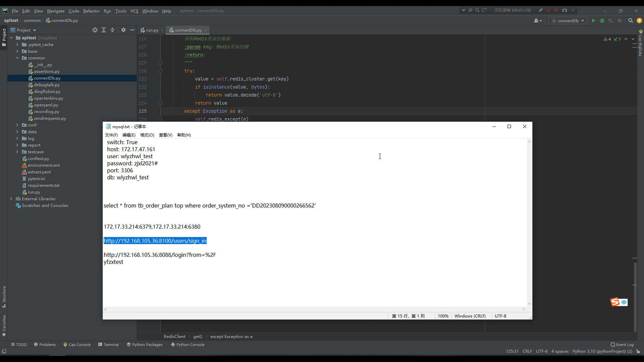Open the Structure side tool window
The height and width of the screenshot is (362, 644).
tap(4, 297)
